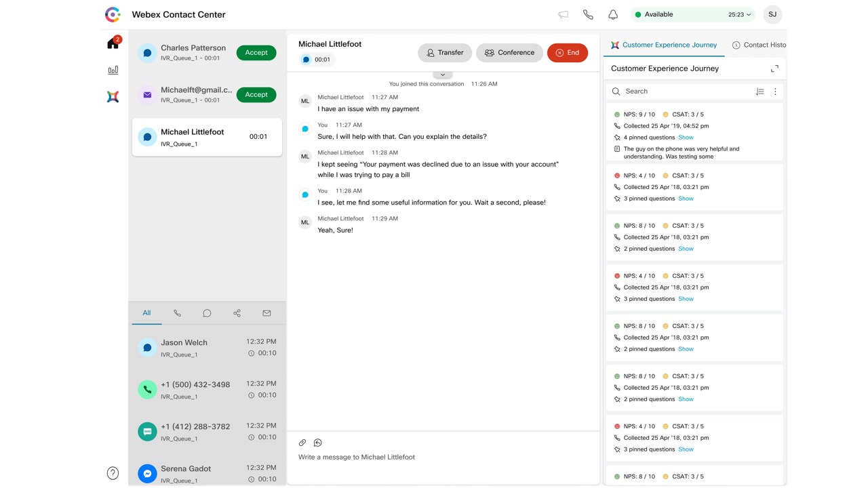
Task: Open the +1 (412) 288-3782 SMS entry
Action: tap(207, 432)
